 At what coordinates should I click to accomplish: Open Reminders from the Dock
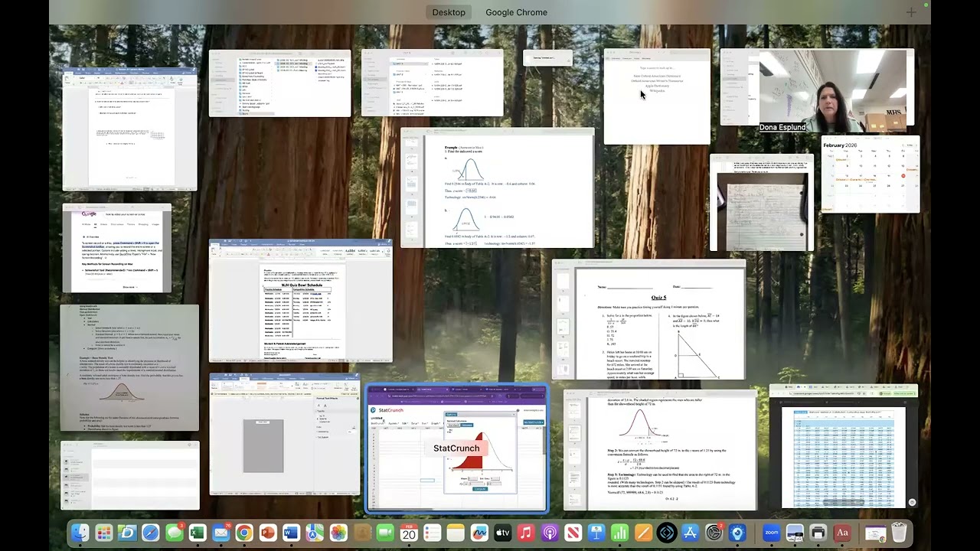coord(432,533)
